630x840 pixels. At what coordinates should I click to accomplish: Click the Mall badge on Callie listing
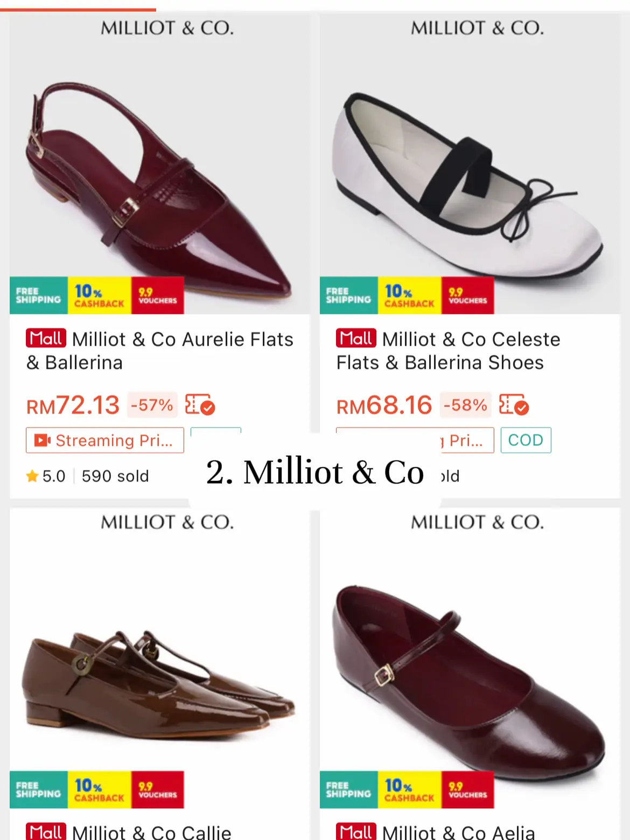point(46,831)
